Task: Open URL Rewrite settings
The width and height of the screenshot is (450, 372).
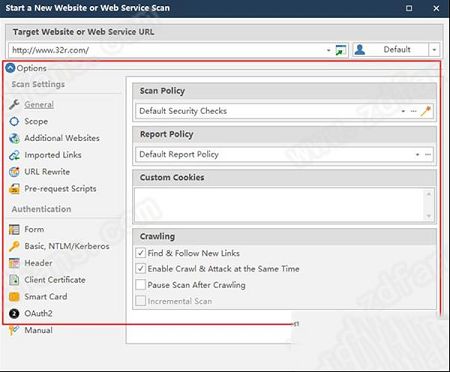Action: click(47, 172)
